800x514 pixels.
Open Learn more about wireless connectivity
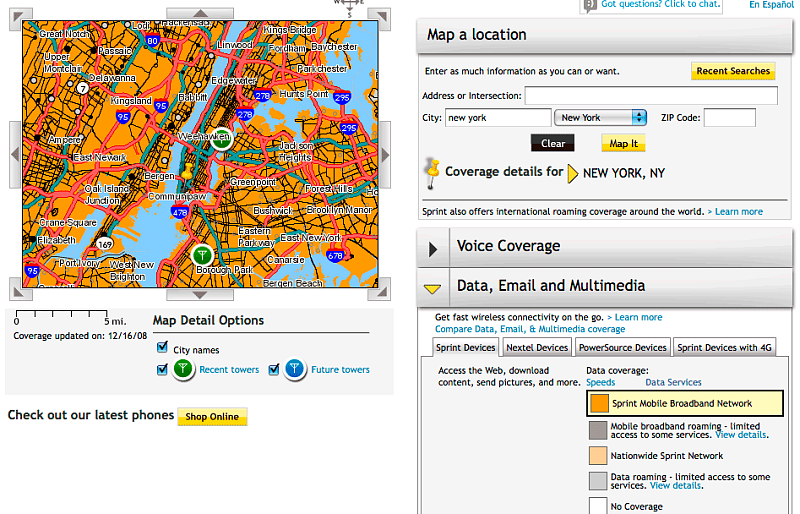638,317
